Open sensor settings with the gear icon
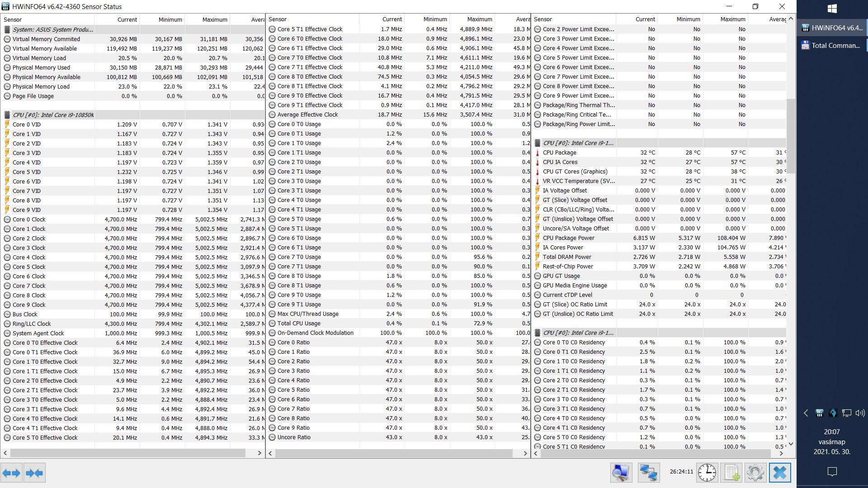 point(755,473)
